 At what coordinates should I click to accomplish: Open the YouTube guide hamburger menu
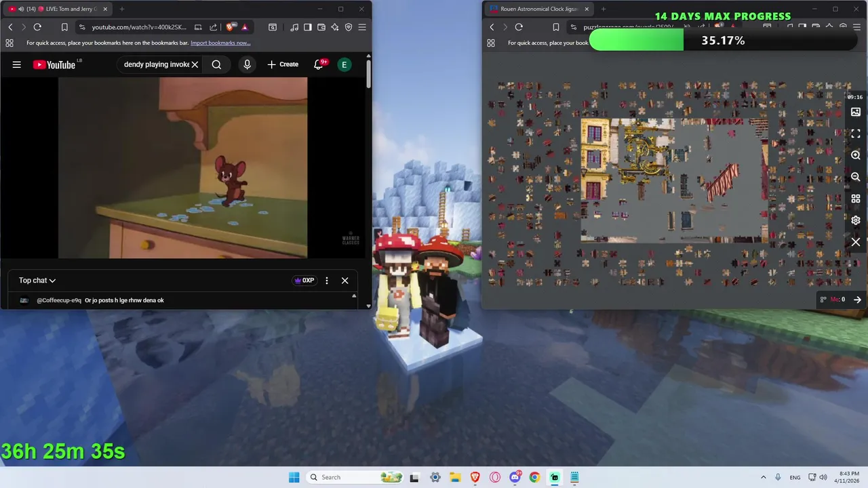[x=17, y=64]
